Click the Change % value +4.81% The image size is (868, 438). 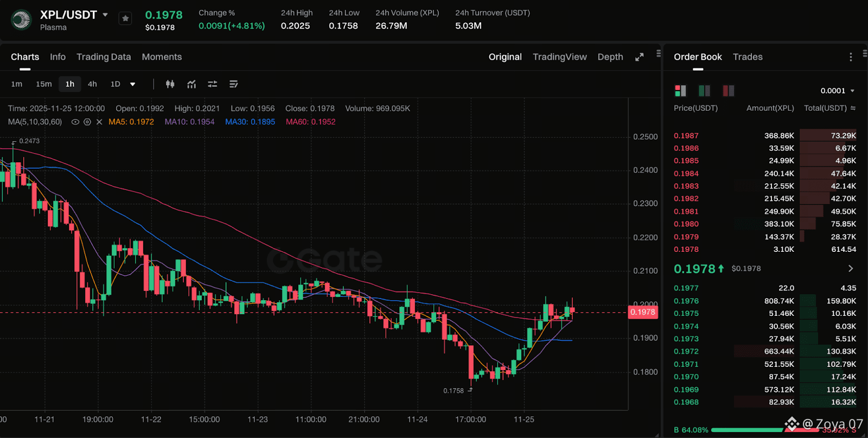(232, 26)
